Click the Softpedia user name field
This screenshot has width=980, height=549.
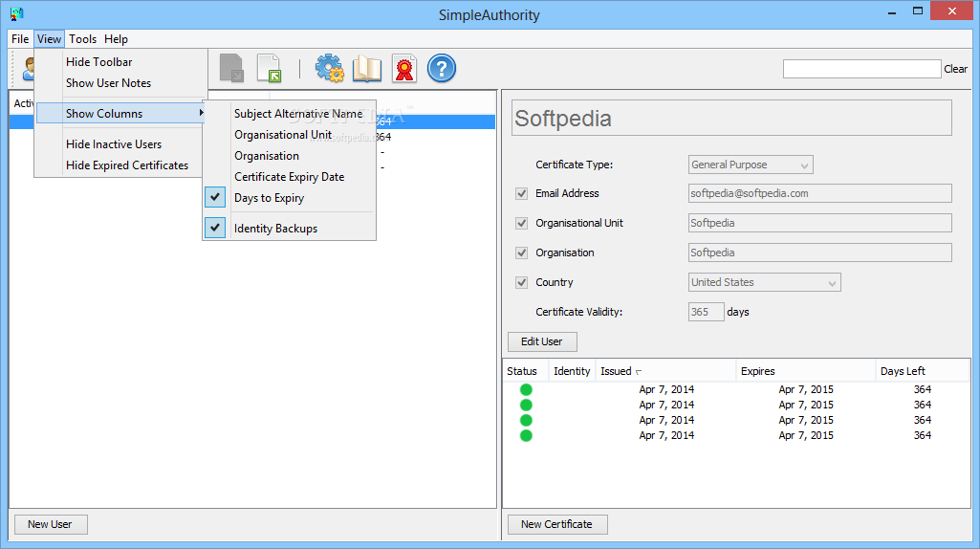(x=731, y=119)
